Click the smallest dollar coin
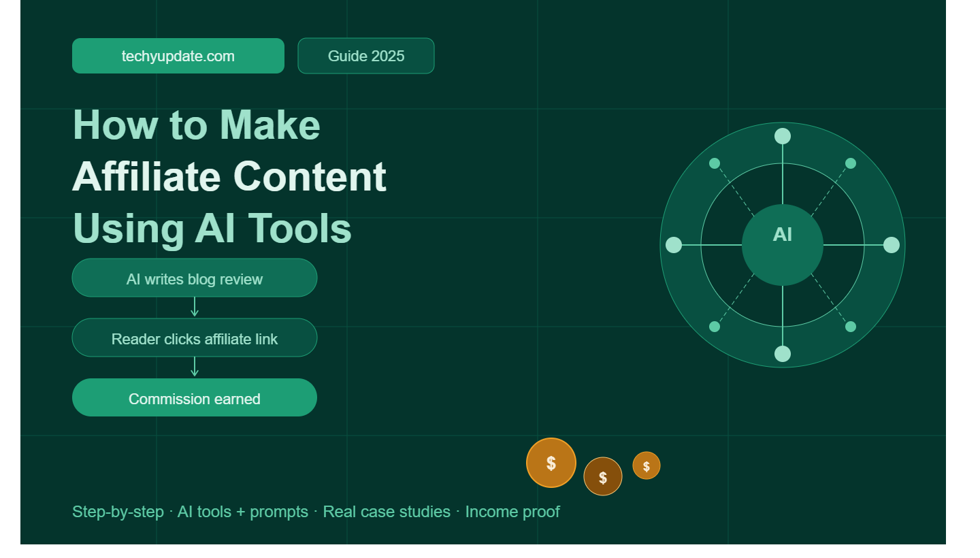The width and height of the screenshot is (980, 558). pos(647,465)
